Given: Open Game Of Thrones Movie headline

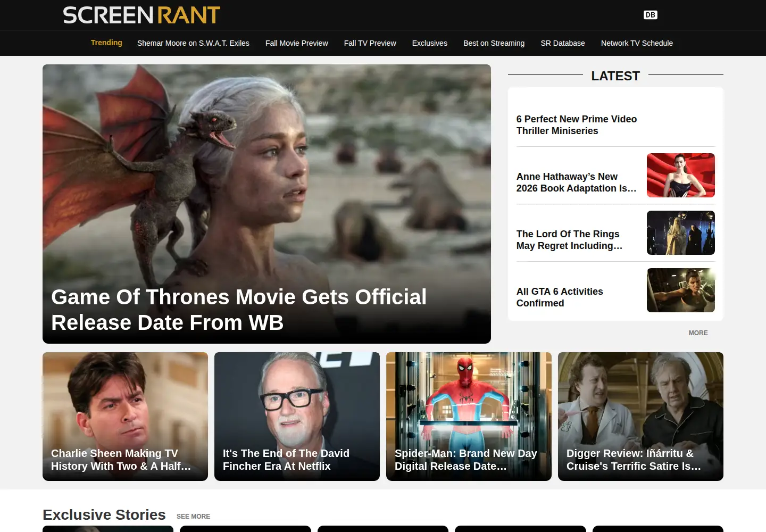Looking at the screenshot, I should pos(239,310).
